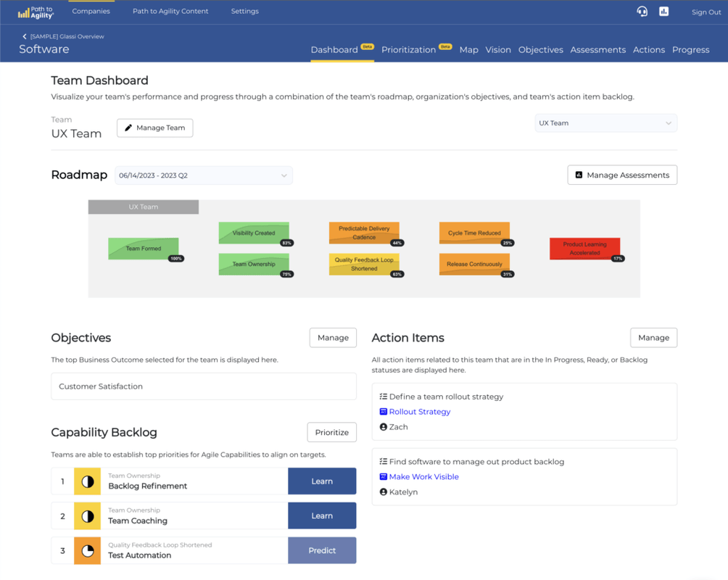Select the Customer Satisfaction objective field
728x580 pixels.
(x=203, y=386)
